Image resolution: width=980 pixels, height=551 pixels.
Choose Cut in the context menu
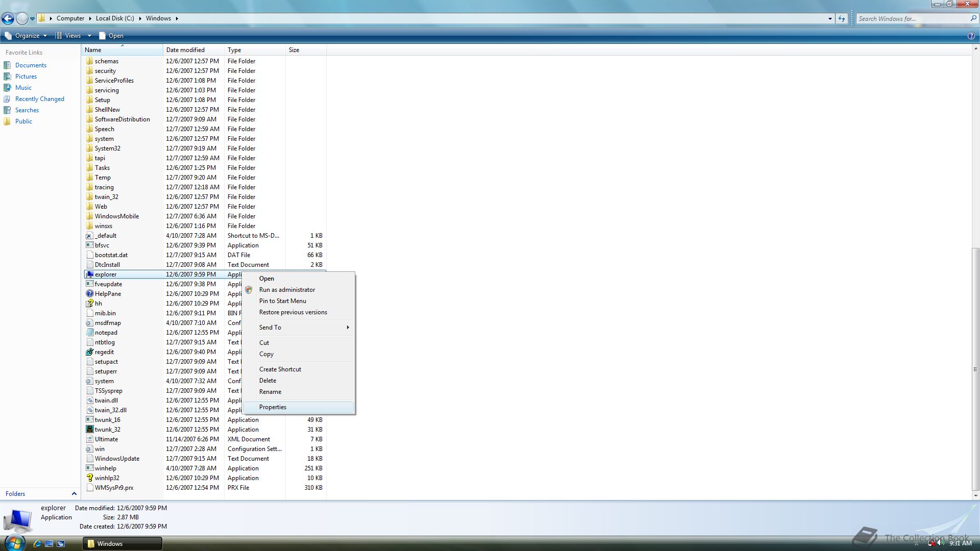tap(299, 343)
